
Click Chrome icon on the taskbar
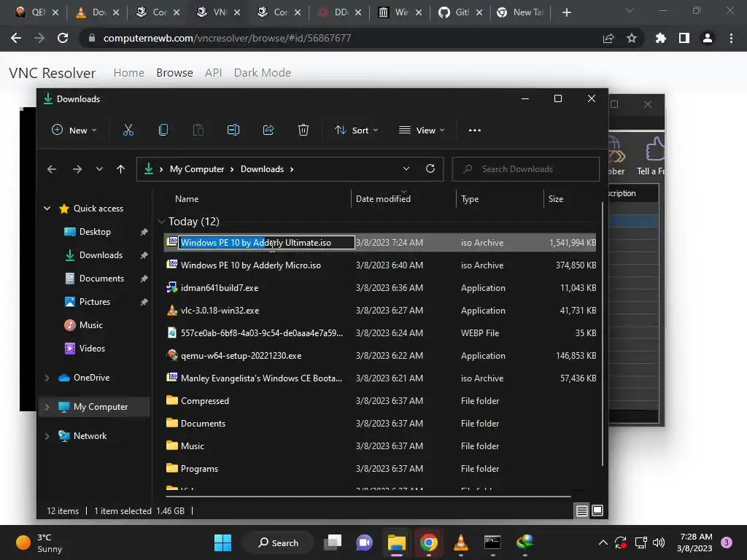pos(429,542)
